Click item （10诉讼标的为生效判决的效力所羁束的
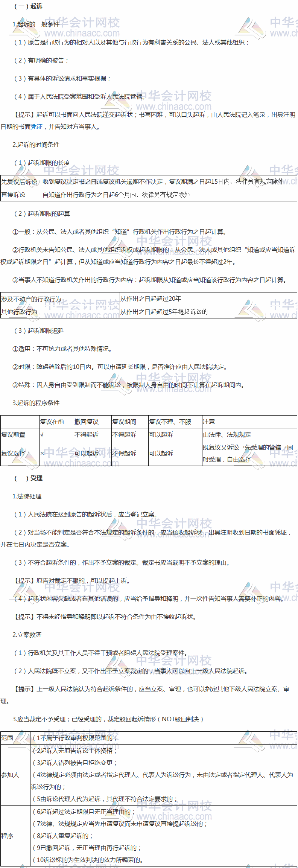The image size is (298, 868). click(88, 860)
